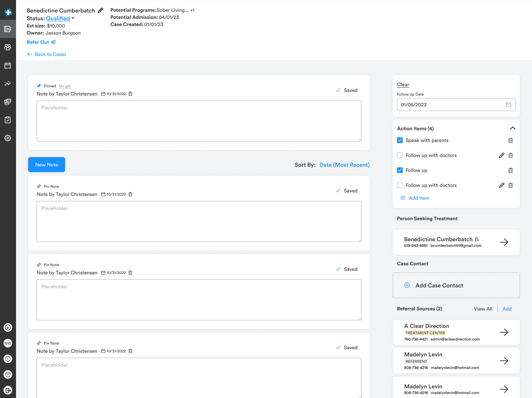The width and height of the screenshot is (532, 398).
Task: Collapse the Action Items section
Action: (512, 128)
